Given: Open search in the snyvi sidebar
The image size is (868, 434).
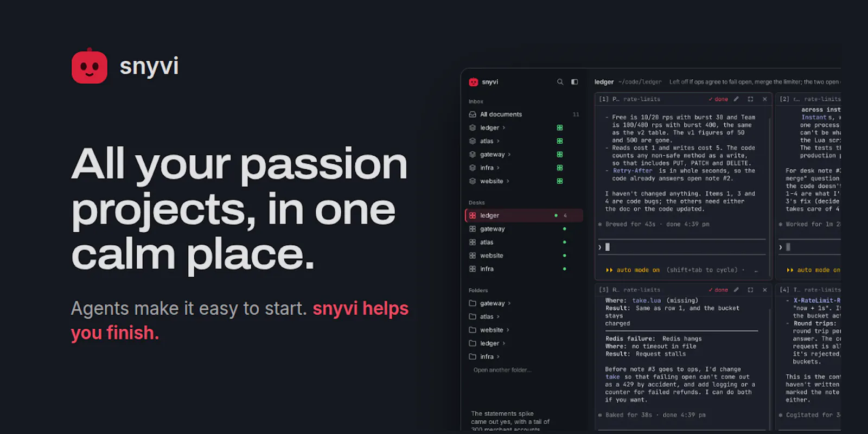Looking at the screenshot, I should 560,82.
